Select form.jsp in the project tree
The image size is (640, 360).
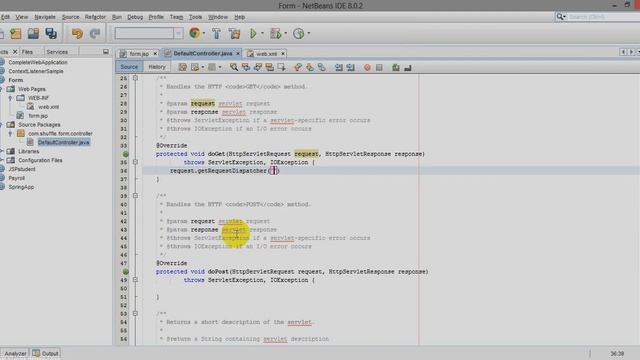(38, 116)
